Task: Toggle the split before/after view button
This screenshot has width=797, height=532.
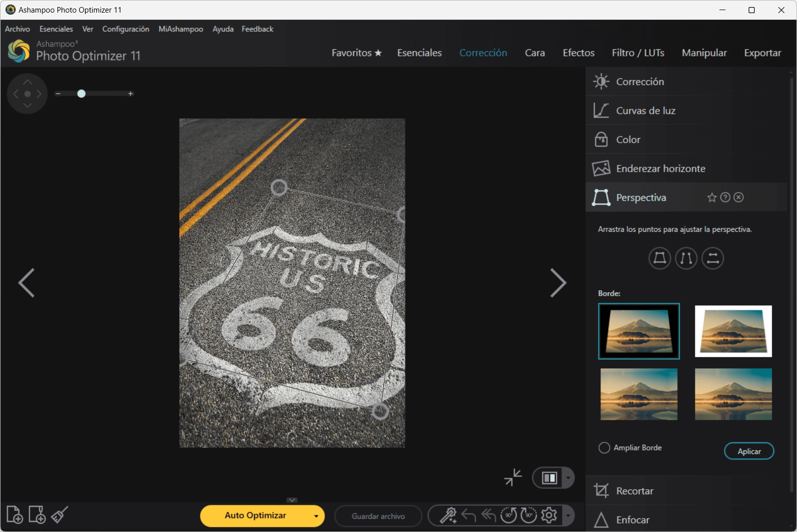Action: click(x=549, y=478)
